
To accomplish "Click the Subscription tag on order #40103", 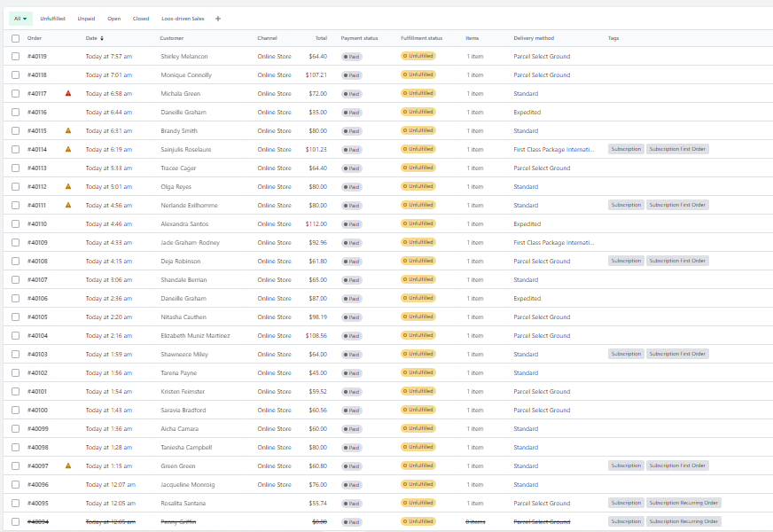I will coord(626,354).
